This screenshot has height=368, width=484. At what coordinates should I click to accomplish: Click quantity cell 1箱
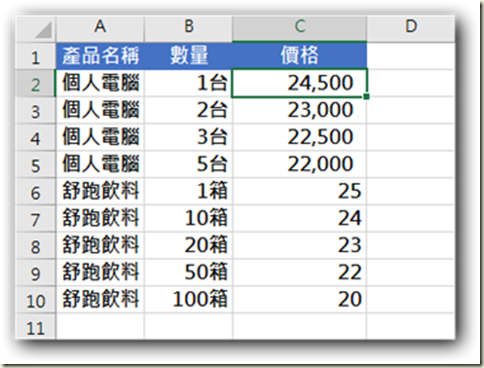tap(188, 192)
